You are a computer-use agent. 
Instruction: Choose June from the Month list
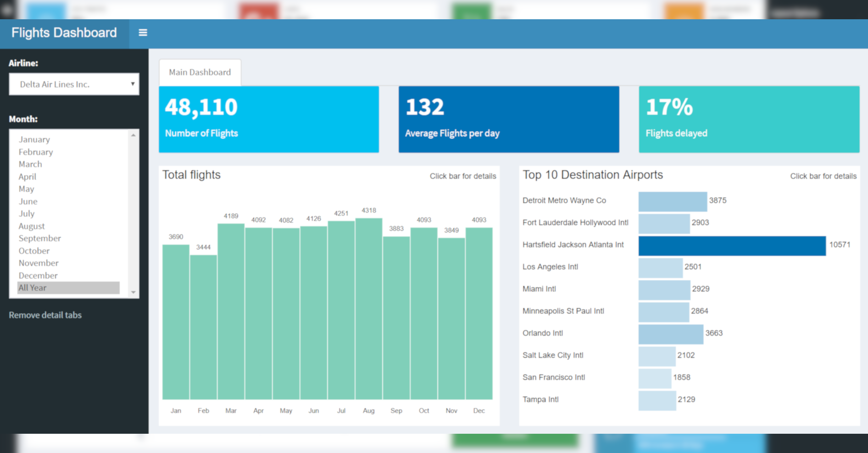tap(28, 201)
